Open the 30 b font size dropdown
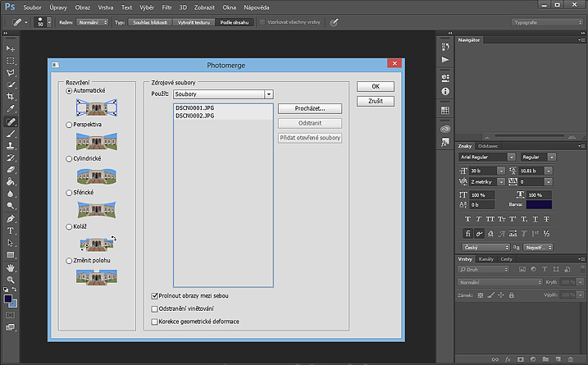Viewport: 588px width, 365px height. click(501, 171)
